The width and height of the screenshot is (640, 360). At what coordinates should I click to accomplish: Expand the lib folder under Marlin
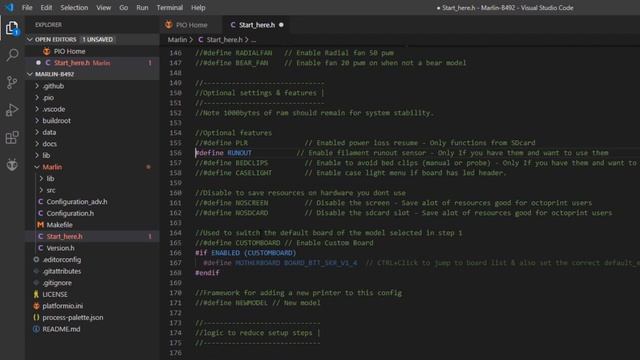[41, 179]
